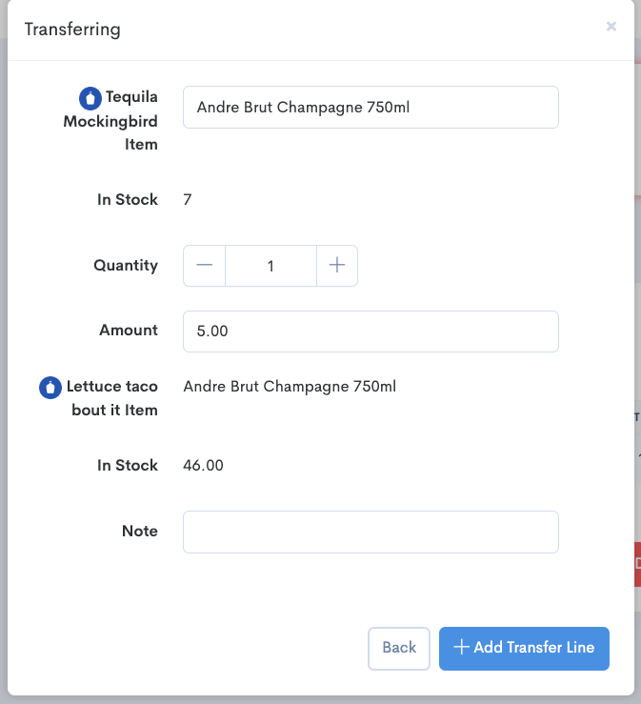Click the Transferring dialog title

point(72,29)
